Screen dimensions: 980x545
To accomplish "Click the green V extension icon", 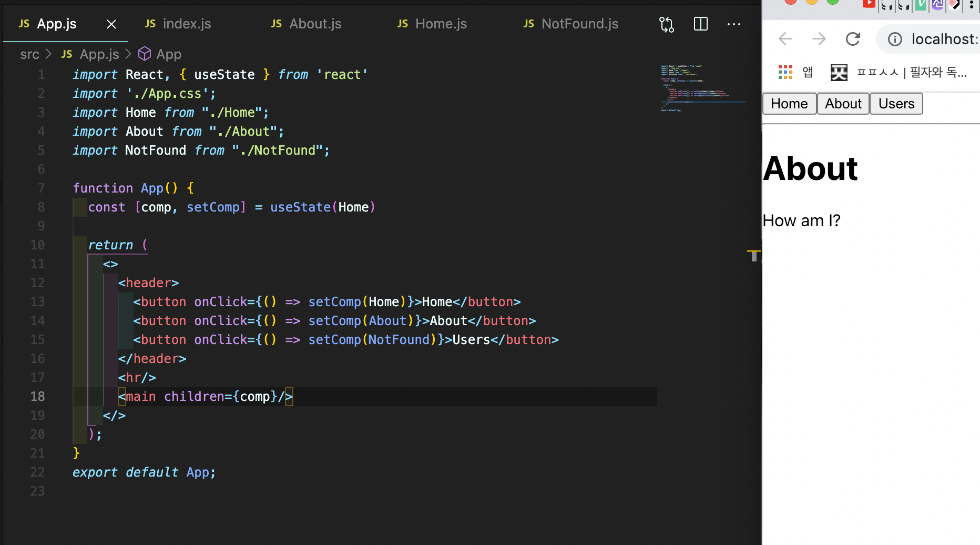I will point(921,5).
